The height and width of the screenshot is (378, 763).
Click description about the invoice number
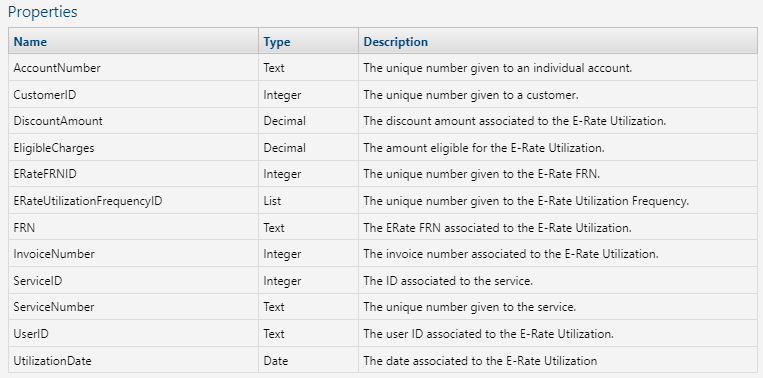510,254
